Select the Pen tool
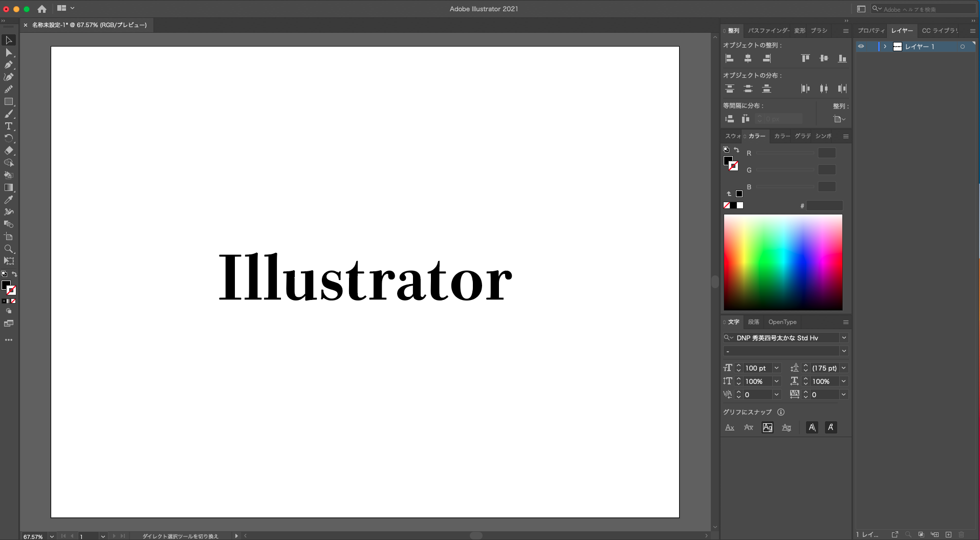 [x=9, y=65]
